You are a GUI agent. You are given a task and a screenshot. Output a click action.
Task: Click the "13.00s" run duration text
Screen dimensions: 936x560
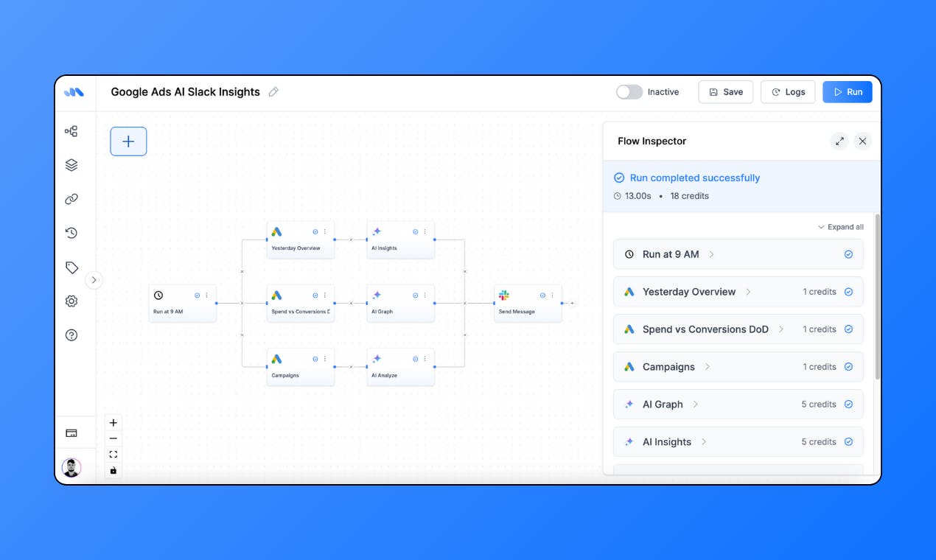pyautogui.click(x=638, y=196)
